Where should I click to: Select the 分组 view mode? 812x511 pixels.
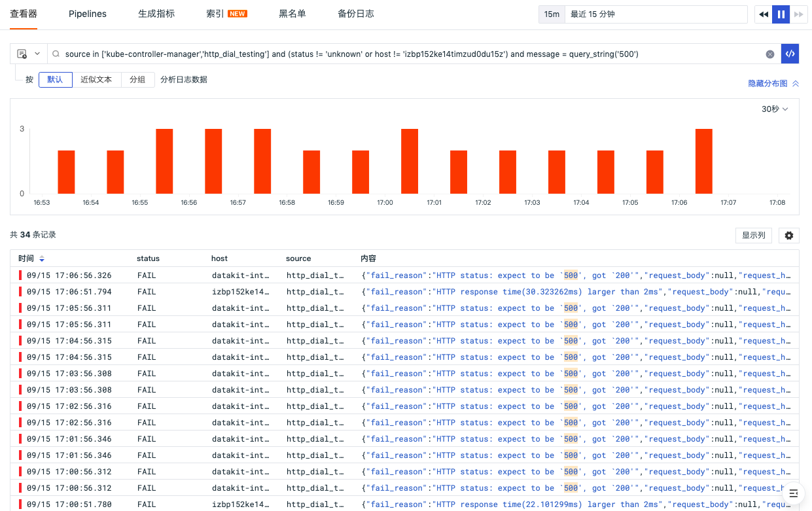tap(137, 80)
